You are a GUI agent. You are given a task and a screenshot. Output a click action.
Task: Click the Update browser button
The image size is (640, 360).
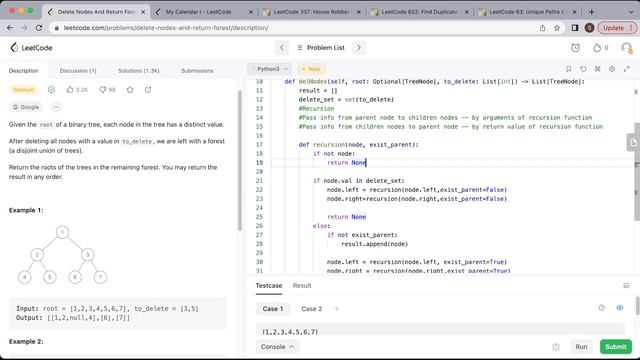pyautogui.click(x=617, y=28)
